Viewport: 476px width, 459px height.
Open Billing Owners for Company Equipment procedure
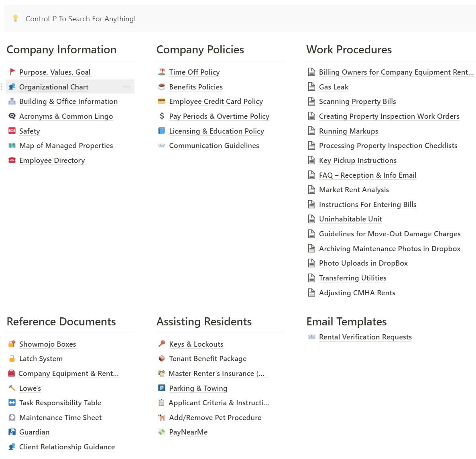tap(396, 72)
